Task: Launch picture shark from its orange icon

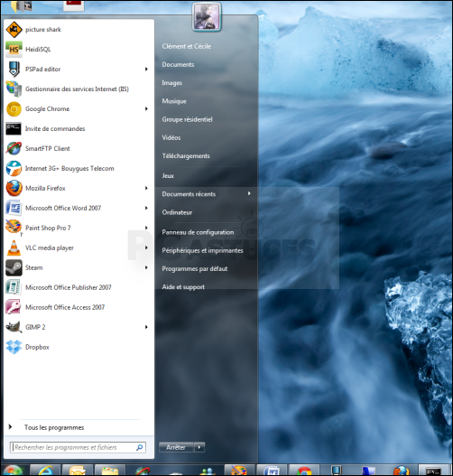Action: pos(14,30)
